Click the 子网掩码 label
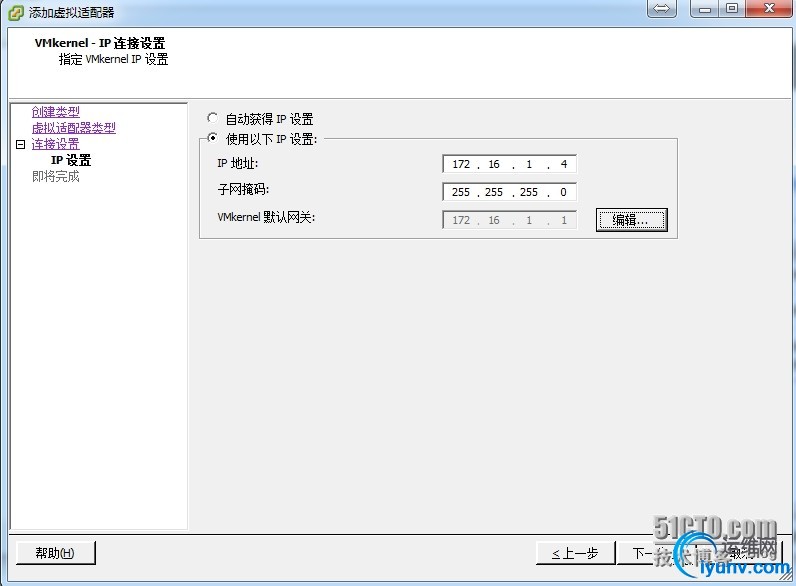Screen dimensions: 796x586 tap(243, 189)
